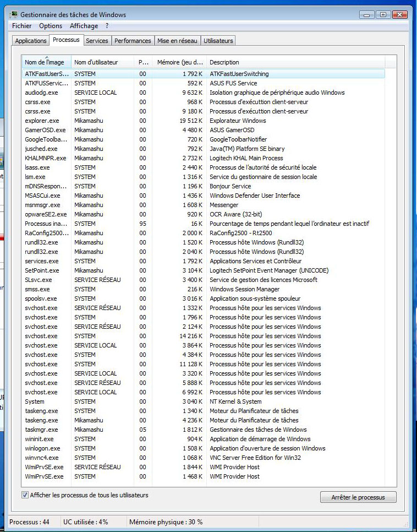Click the Task Manager title bar icon
This screenshot has height=532, width=417.
[x=14, y=14]
